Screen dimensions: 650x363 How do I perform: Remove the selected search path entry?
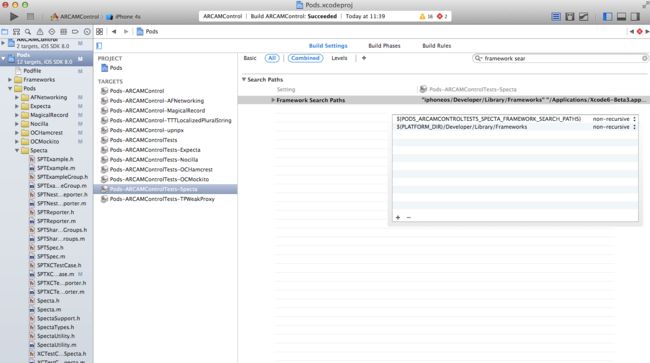(409, 217)
